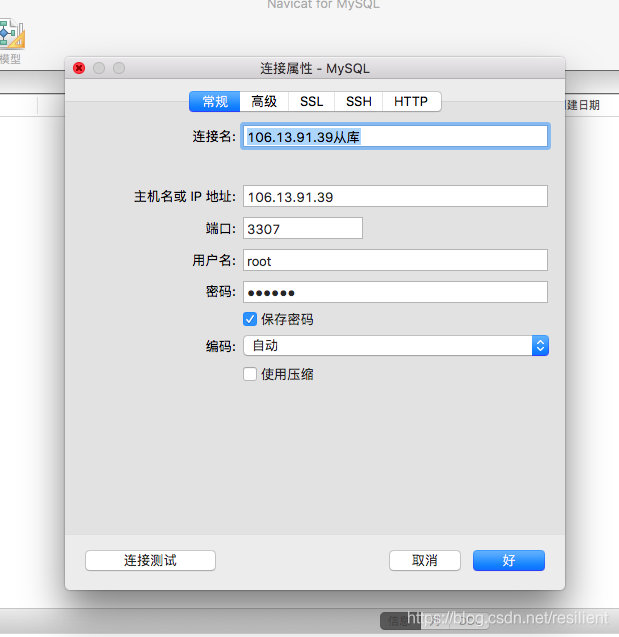
Task: Switch to the 高级 tab
Action: pos(264,102)
